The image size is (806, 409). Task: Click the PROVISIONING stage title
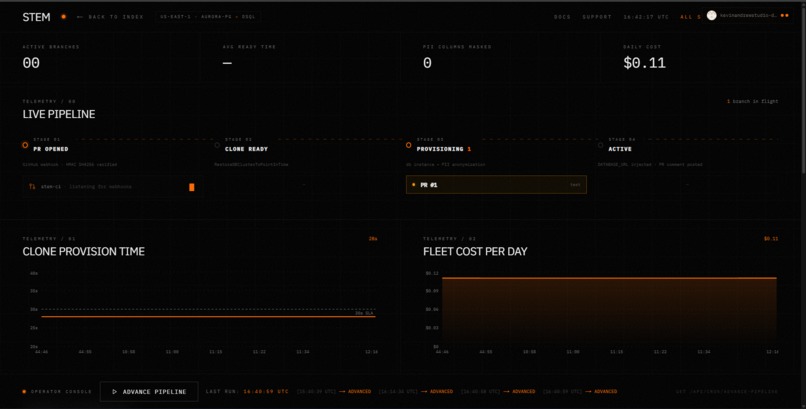pyautogui.click(x=439, y=149)
